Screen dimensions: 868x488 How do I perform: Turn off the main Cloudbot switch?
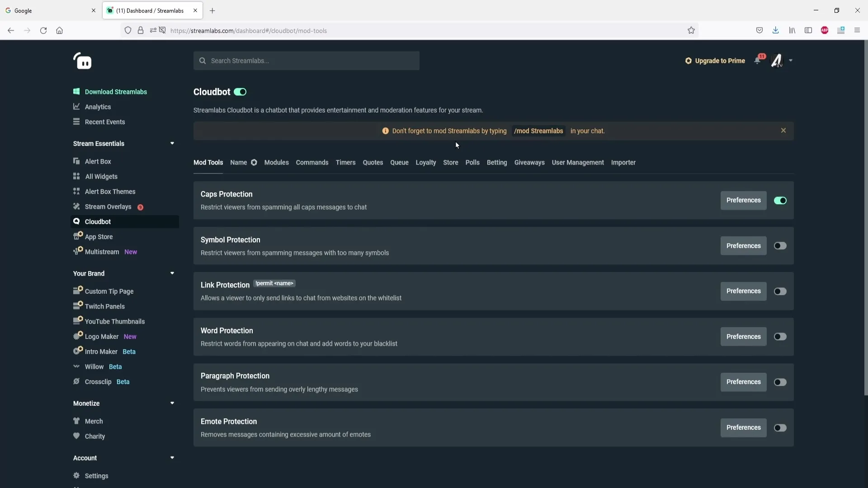coord(240,92)
